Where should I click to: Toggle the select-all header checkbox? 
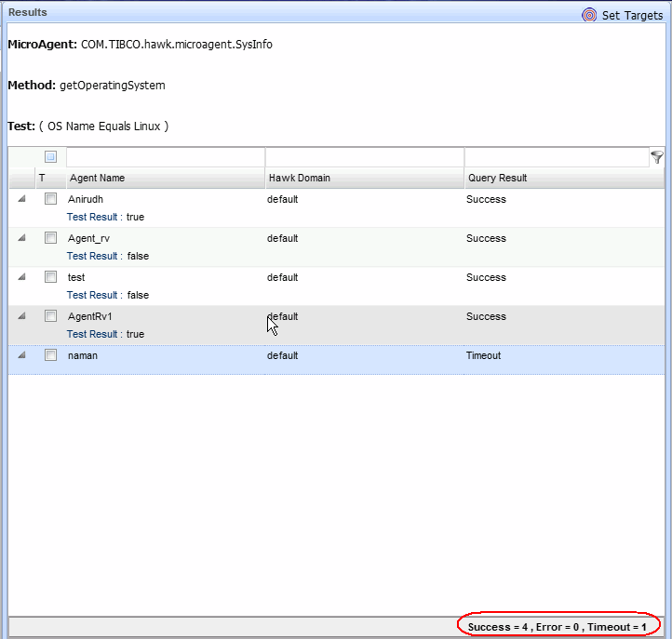51,157
